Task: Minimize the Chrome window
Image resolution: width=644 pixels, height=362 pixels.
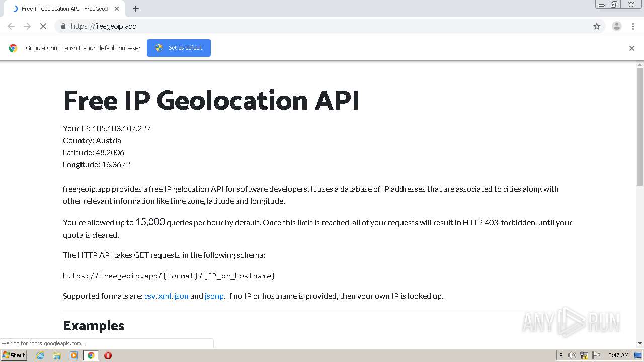Action: click(x=602, y=5)
